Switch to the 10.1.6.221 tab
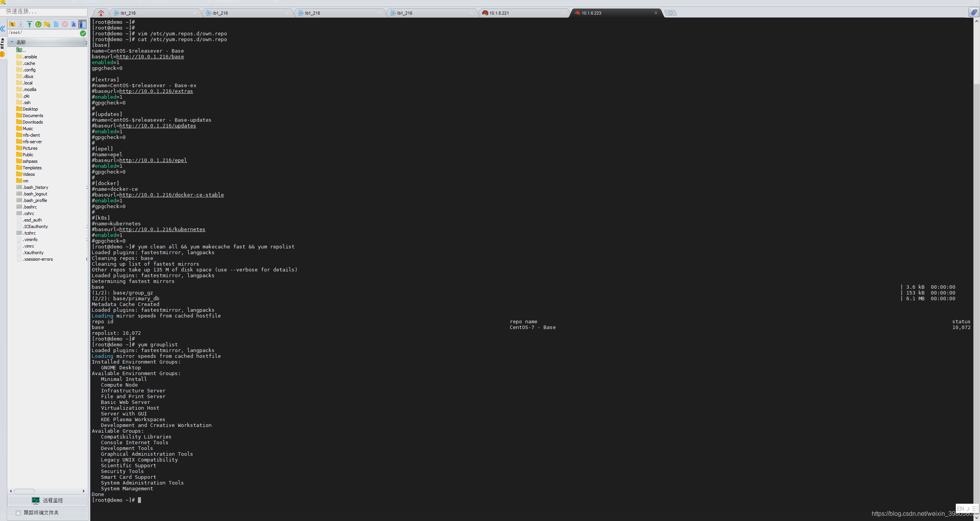Viewport: 980px width, 521px height. point(524,13)
